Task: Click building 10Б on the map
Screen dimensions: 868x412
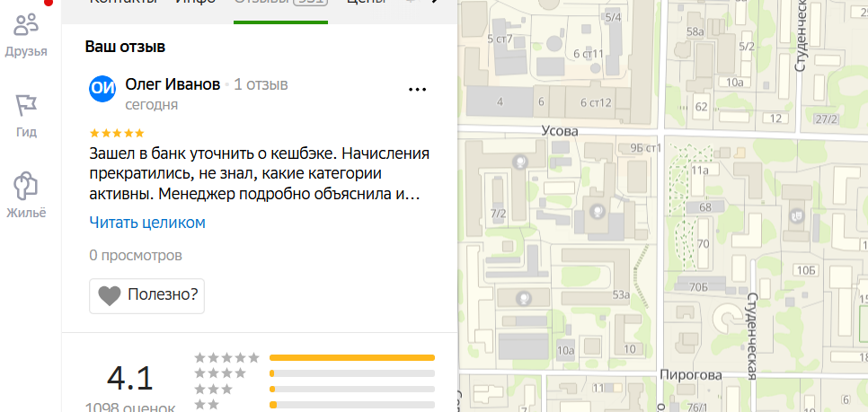Action: click(x=806, y=270)
